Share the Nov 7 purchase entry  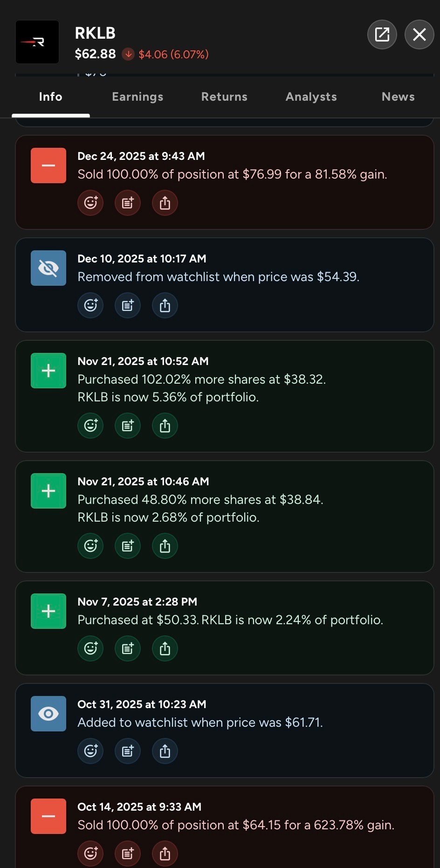[x=165, y=648]
